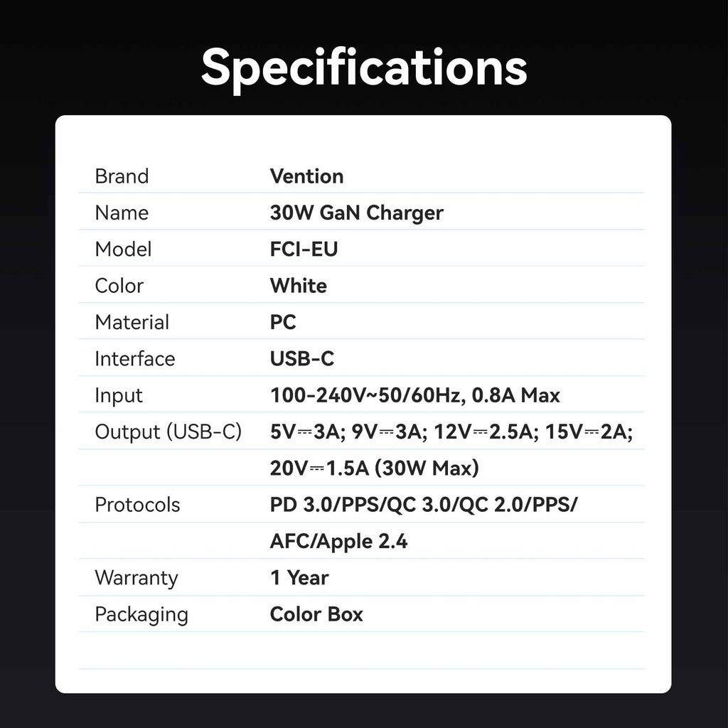Select the AFC/Apple 2.4 text
The image size is (728, 728).
point(338,542)
